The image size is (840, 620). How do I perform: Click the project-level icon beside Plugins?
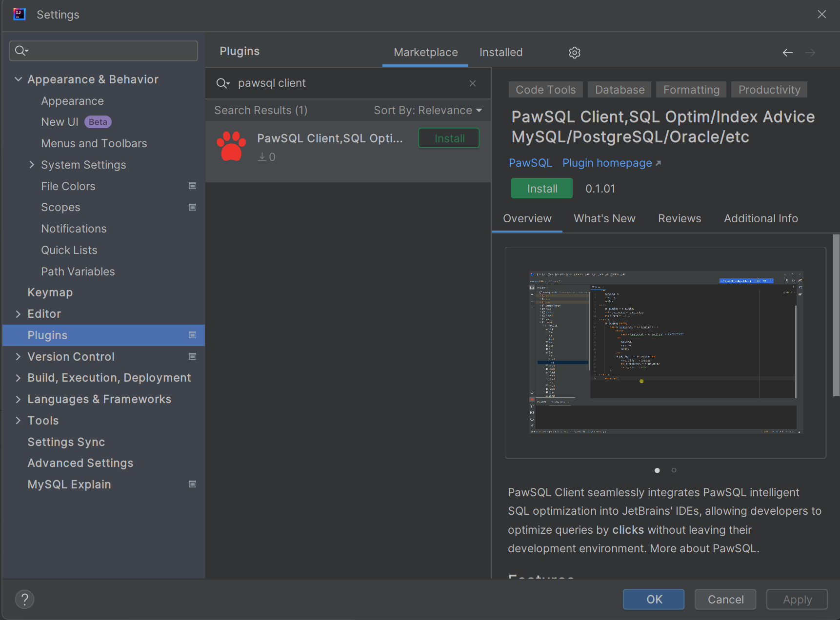(193, 335)
